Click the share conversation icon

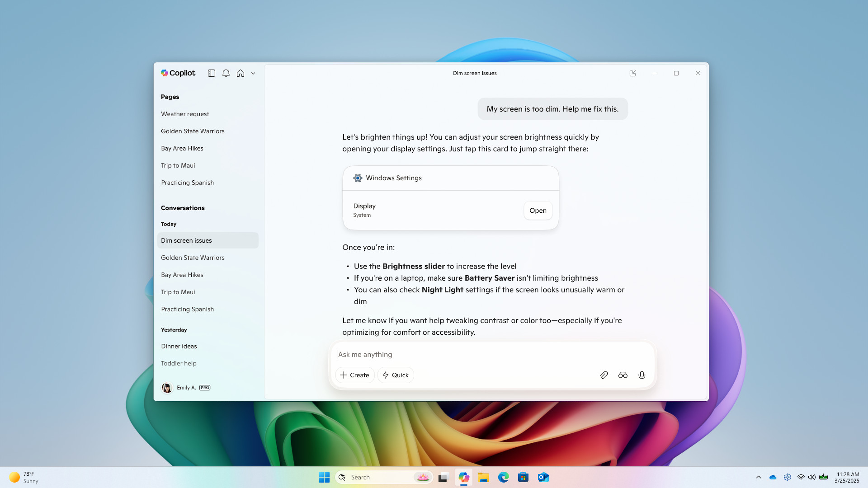(633, 73)
